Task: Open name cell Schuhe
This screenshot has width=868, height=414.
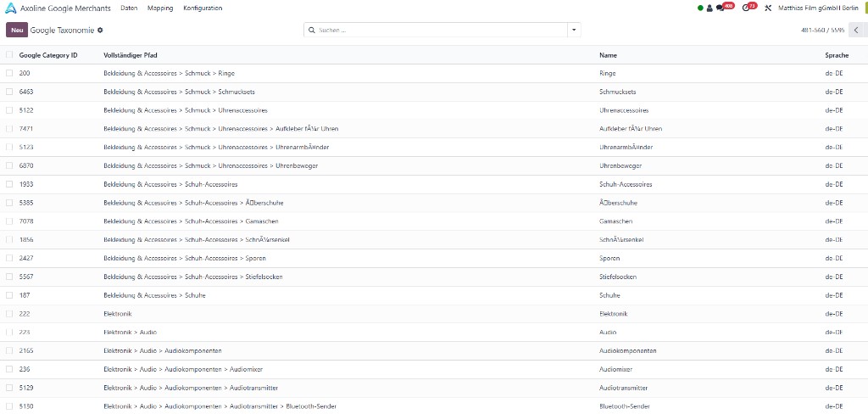Action: (x=609, y=295)
